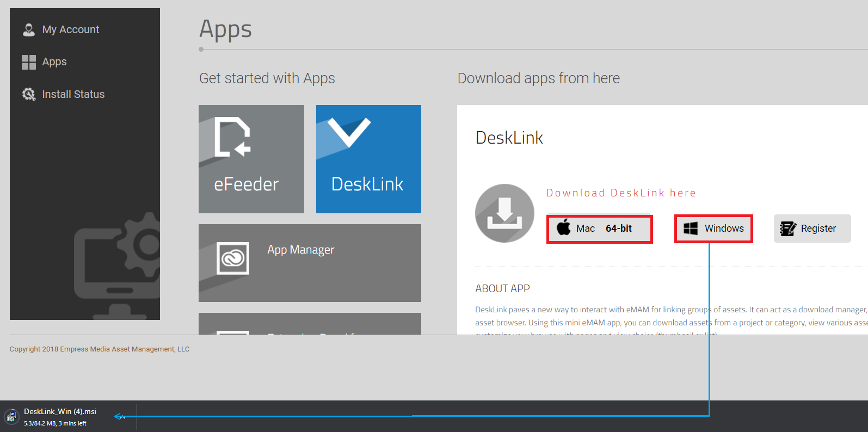Image resolution: width=868 pixels, height=432 pixels.
Task: Click the msi installer file icon
Action: [x=11, y=417]
